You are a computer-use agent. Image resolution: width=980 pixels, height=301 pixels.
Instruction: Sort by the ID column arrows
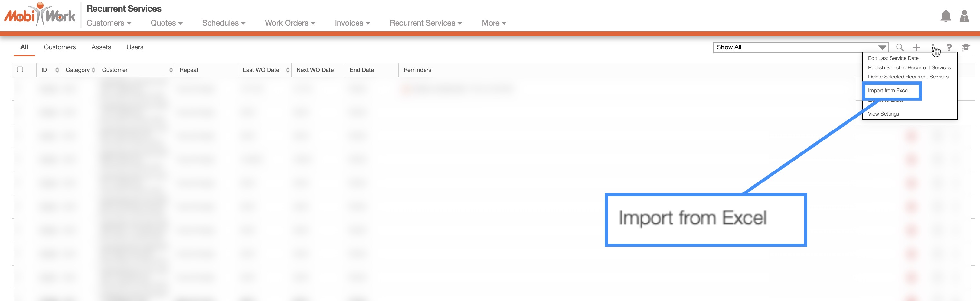pos(57,70)
